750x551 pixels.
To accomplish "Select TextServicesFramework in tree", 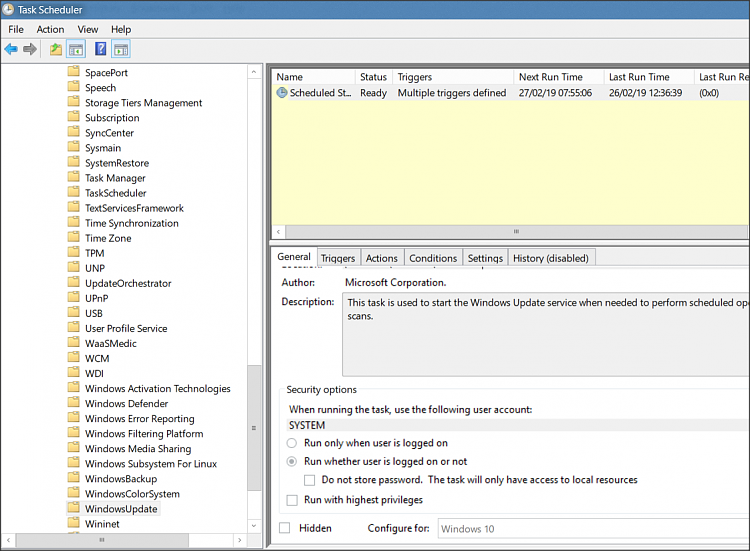I will 134,208.
